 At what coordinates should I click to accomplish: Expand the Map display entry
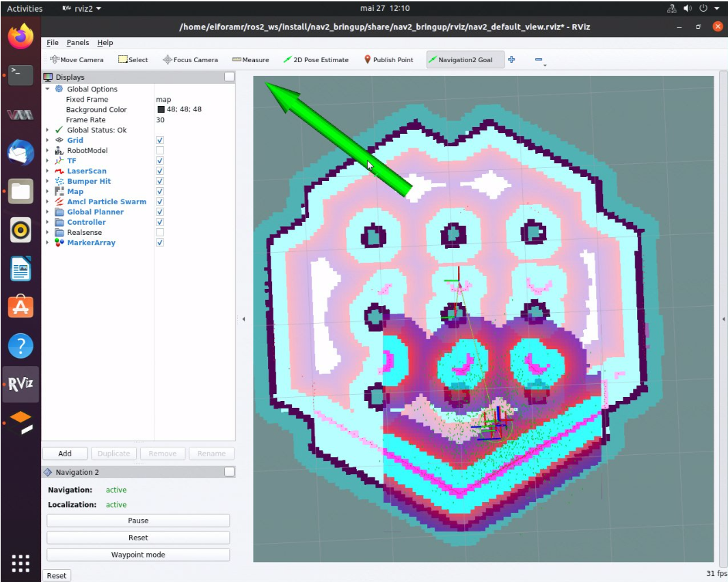[x=47, y=191]
